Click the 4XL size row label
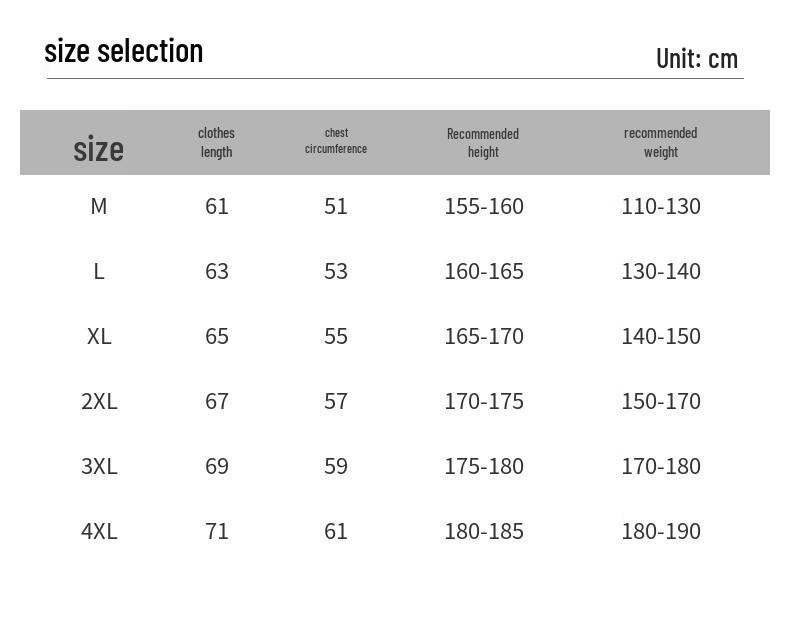This screenshot has width=790, height=618. tap(99, 531)
